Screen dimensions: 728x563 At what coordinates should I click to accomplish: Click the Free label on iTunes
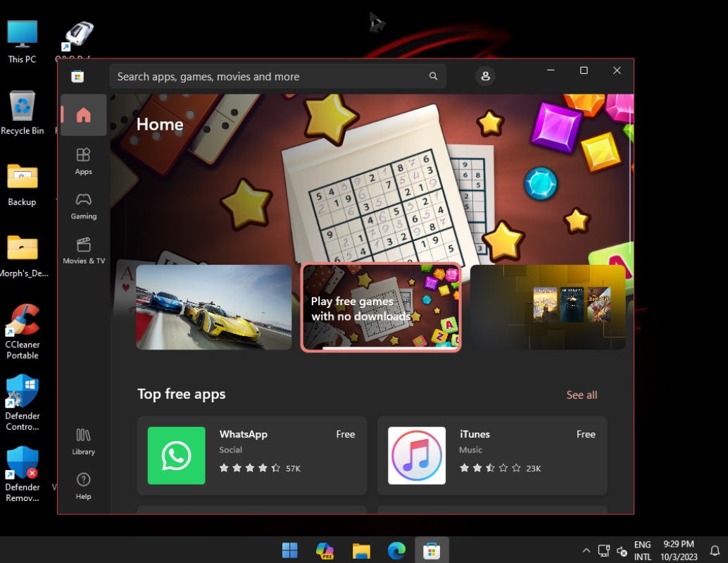pos(586,434)
